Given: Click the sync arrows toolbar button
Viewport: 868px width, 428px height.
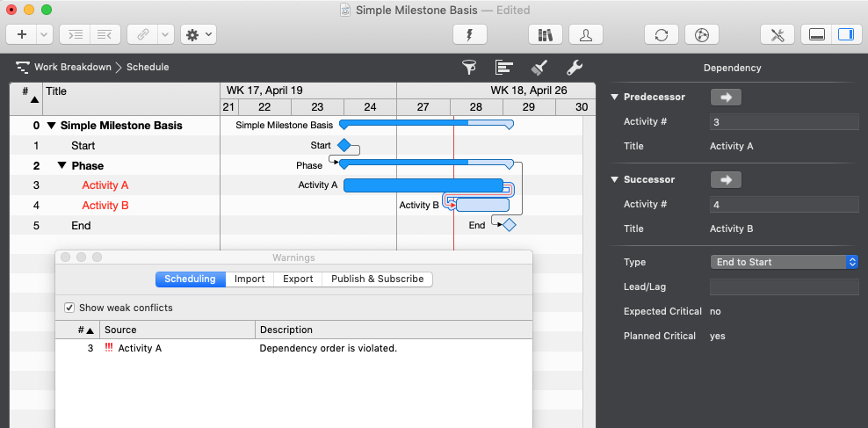Looking at the screenshot, I should (661, 34).
